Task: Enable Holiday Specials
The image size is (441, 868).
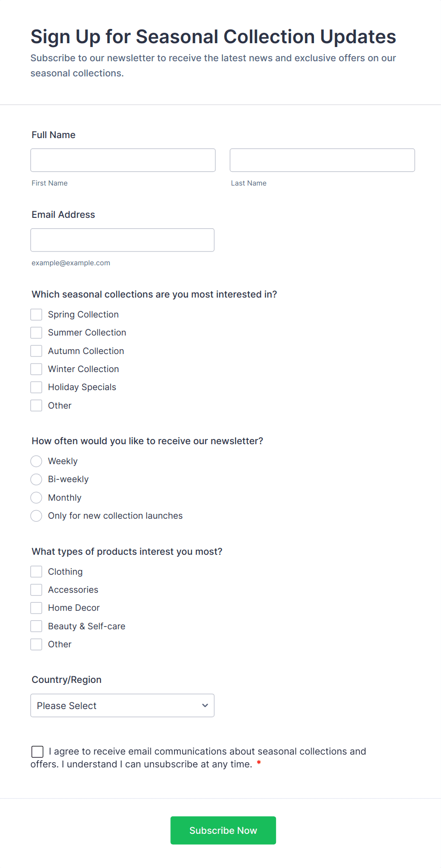Action: [x=36, y=387]
